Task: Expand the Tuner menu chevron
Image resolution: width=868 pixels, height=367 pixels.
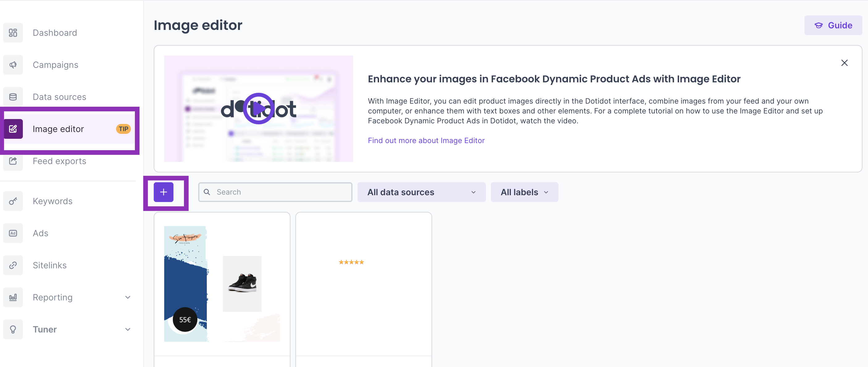Action: 128,329
